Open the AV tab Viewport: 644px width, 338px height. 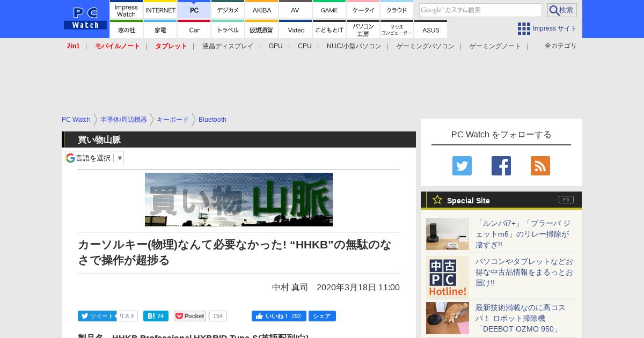click(x=296, y=10)
